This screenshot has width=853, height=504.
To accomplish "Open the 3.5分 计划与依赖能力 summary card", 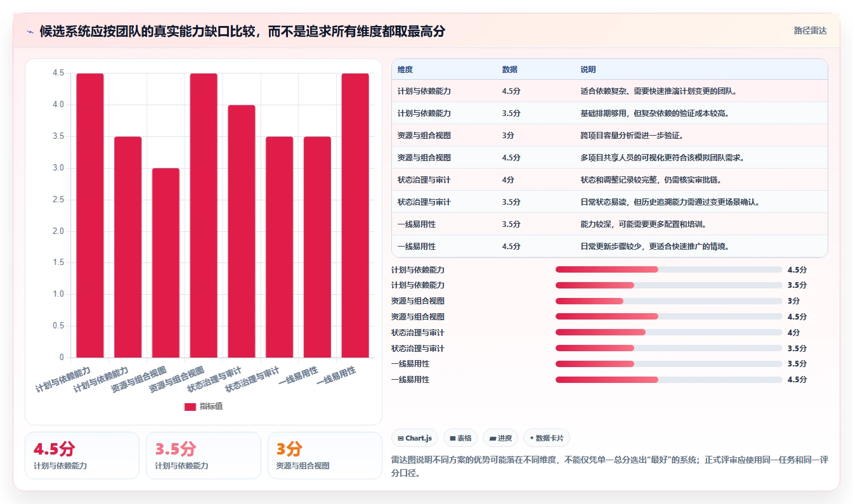I will pyautogui.click(x=203, y=455).
